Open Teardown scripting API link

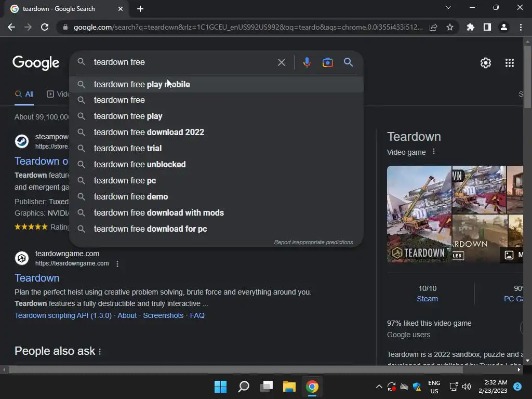(63, 315)
